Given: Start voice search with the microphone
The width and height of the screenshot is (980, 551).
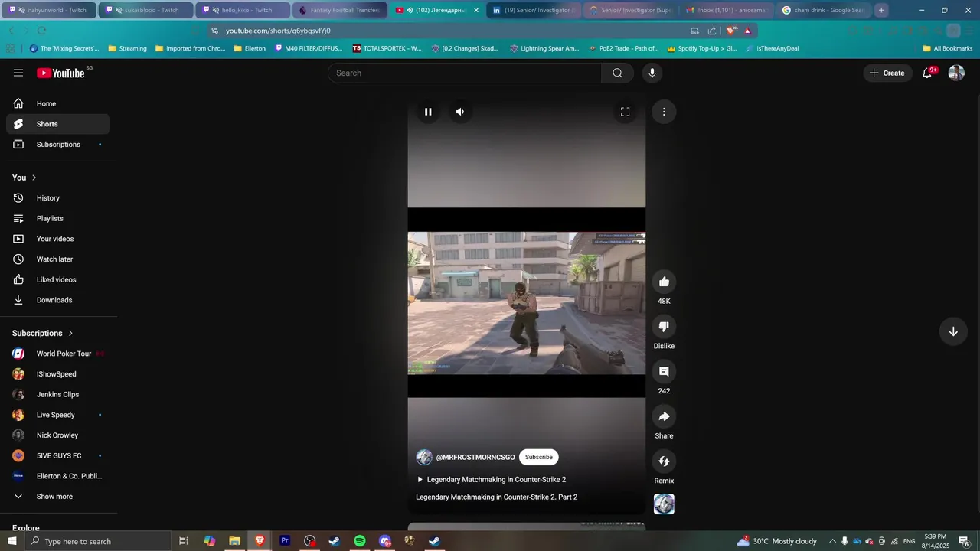Looking at the screenshot, I should click(x=652, y=73).
